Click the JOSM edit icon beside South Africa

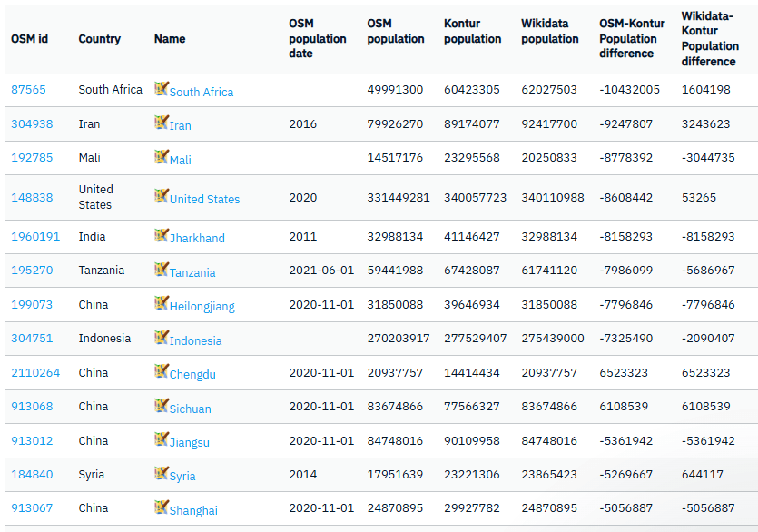point(162,88)
